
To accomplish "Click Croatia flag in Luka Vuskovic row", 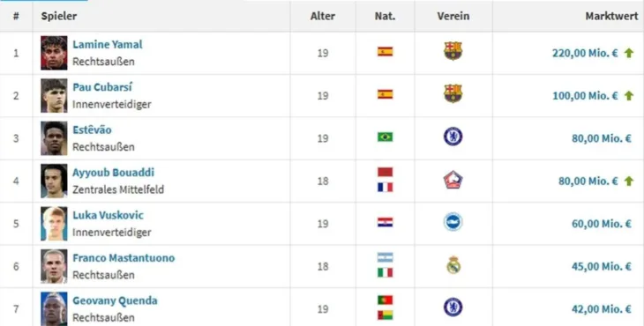I will coord(386,222).
